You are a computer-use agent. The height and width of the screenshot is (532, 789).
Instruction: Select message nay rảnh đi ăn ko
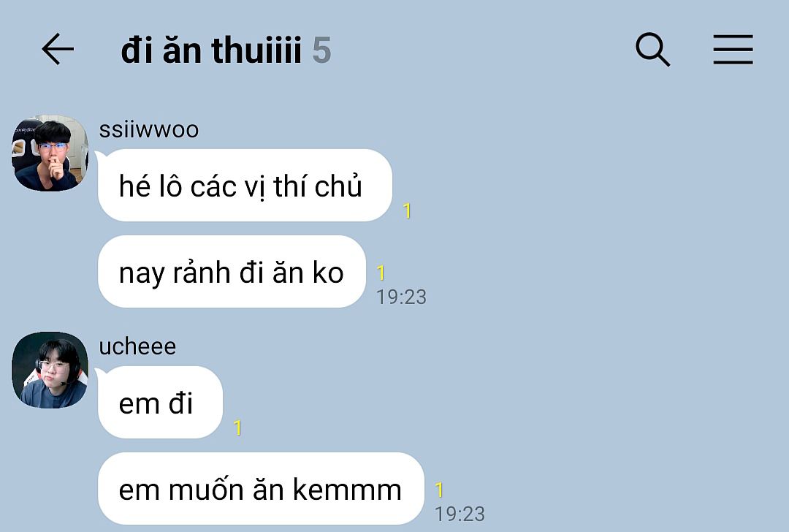click(x=232, y=272)
